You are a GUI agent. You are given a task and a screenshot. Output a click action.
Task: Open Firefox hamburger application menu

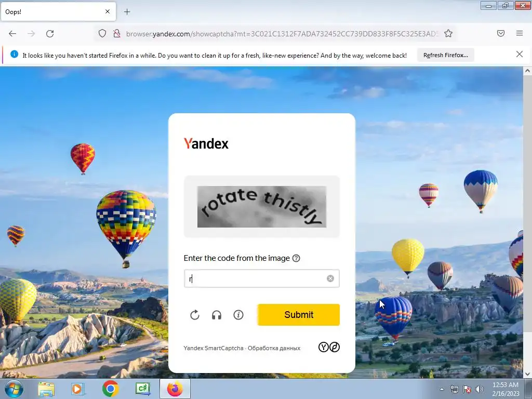(x=519, y=33)
